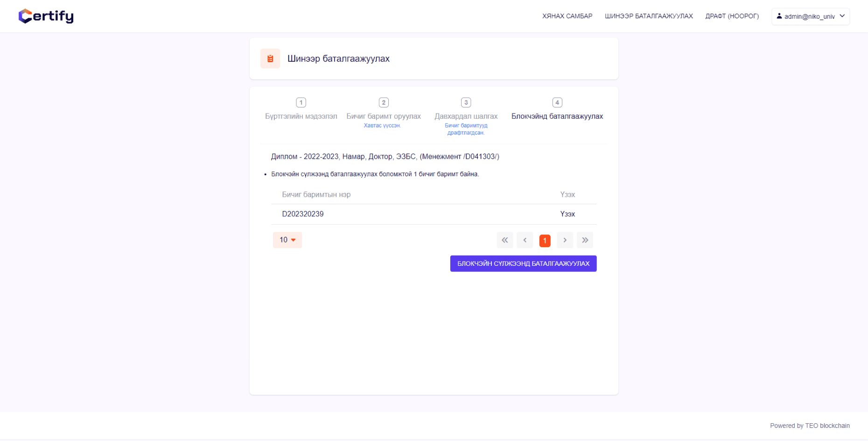Click the Powered by TEO blockchain footer text
The width and height of the screenshot is (868, 441).
click(x=810, y=426)
